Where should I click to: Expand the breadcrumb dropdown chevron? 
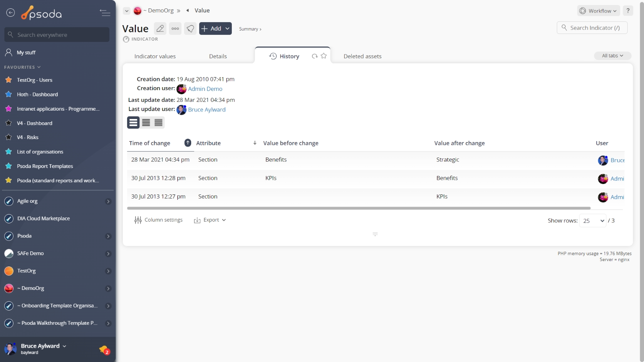tap(127, 11)
